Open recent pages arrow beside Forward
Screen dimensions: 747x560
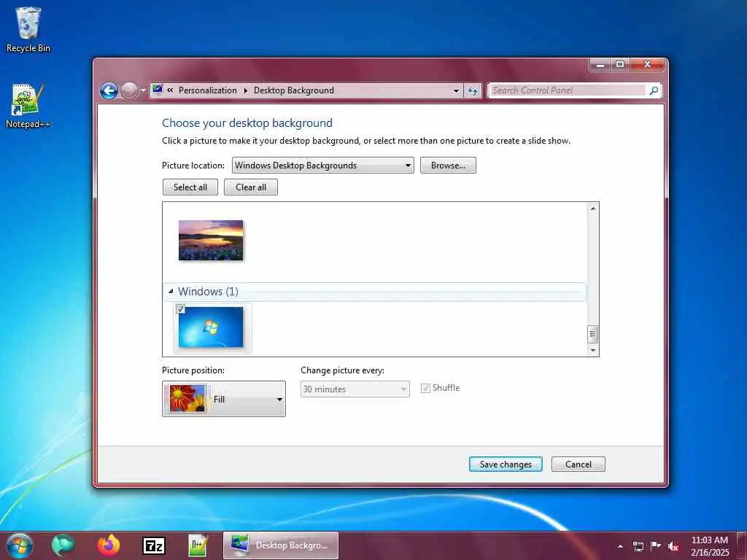(x=143, y=90)
